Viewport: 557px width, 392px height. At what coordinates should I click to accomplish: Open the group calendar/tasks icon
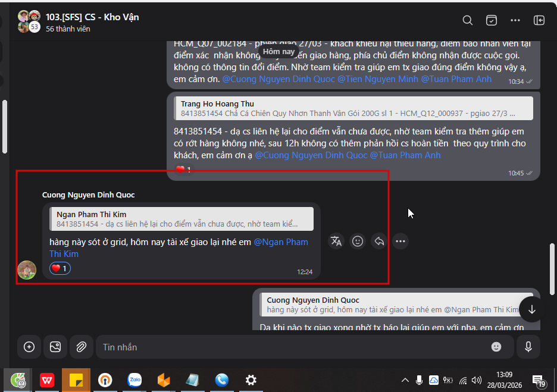pyautogui.click(x=492, y=21)
